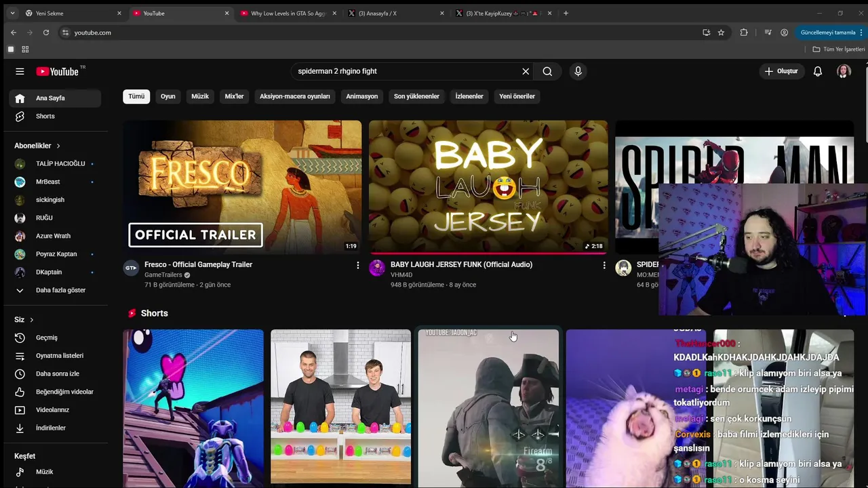Open RUĞU subscription channel
Viewport: 868px width, 488px height.
click(55, 218)
